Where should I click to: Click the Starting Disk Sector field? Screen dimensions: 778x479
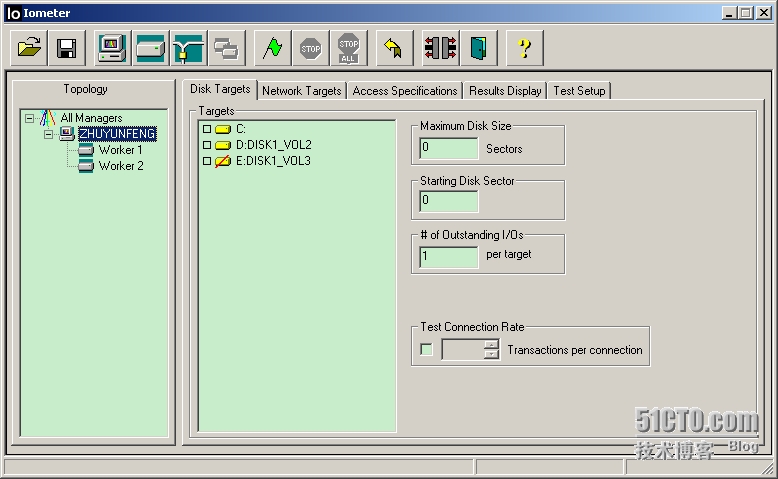[449, 202]
